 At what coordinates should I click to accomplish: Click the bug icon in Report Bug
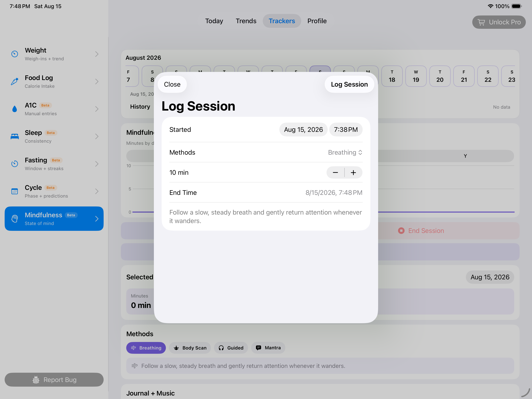[x=36, y=380]
